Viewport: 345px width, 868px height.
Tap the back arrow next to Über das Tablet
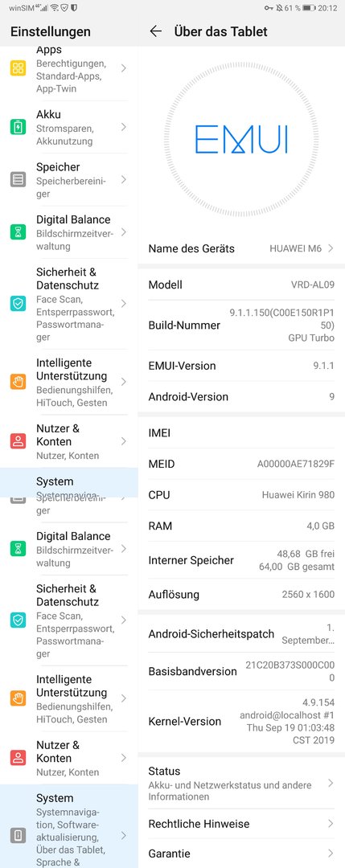(155, 31)
